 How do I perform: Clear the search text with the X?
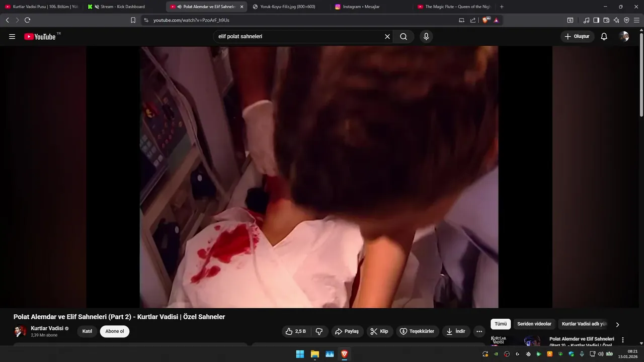click(x=387, y=37)
